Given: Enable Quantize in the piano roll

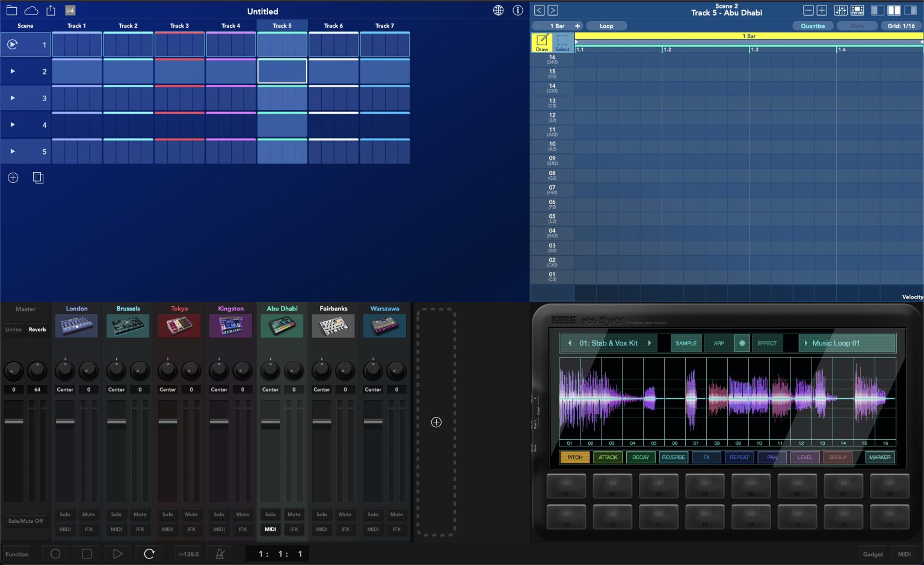Looking at the screenshot, I should click(x=813, y=26).
